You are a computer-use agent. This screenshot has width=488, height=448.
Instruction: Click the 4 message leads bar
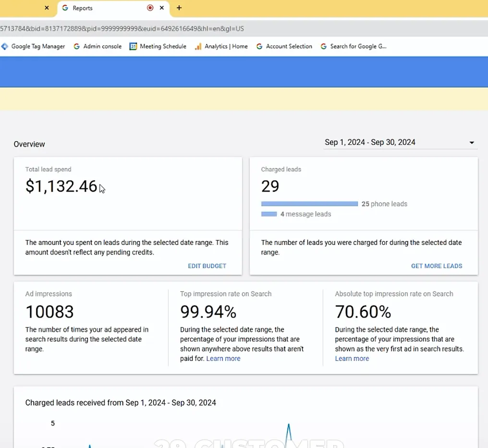click(269, 214)
